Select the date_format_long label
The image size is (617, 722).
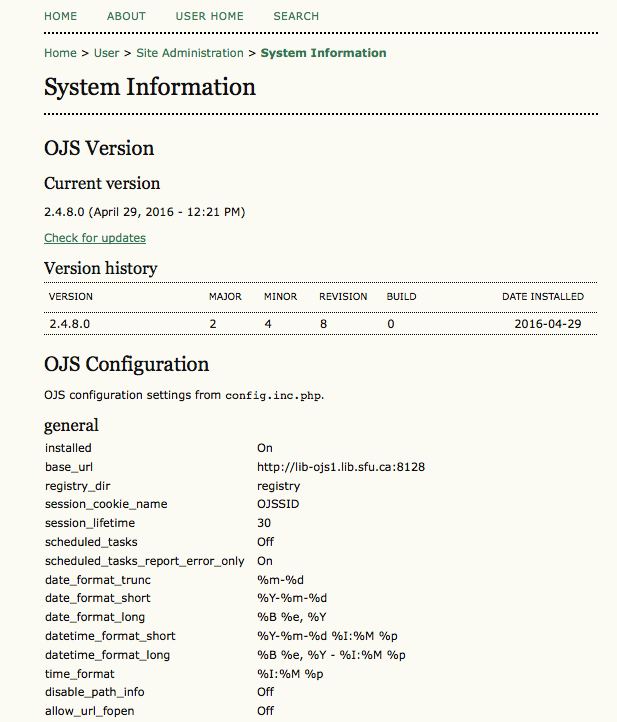coord(95,617)
